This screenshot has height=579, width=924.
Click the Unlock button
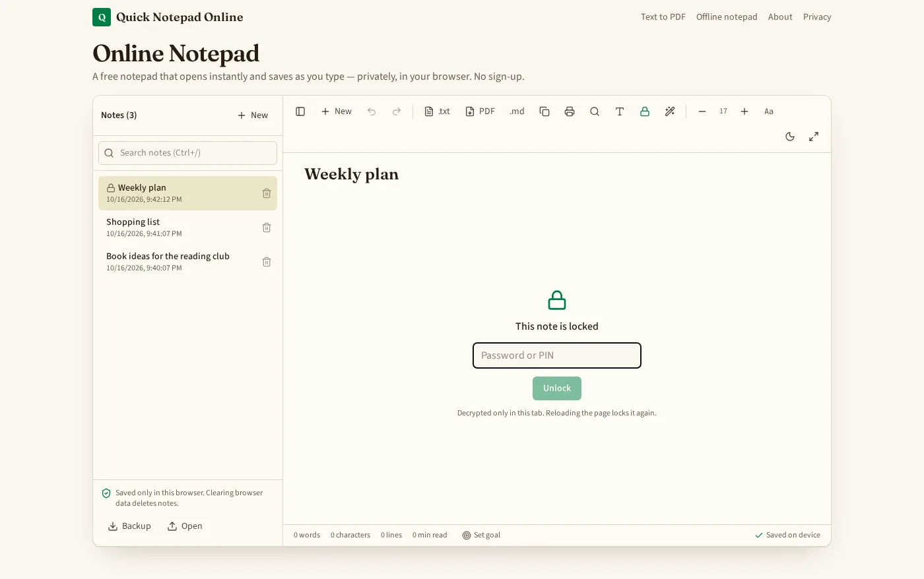point(557,388)
